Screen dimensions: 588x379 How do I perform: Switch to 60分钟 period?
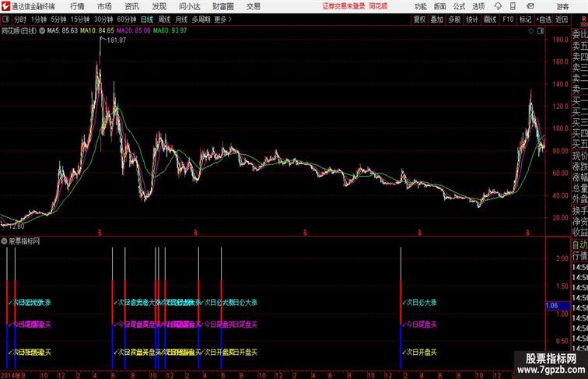(127, 19)
